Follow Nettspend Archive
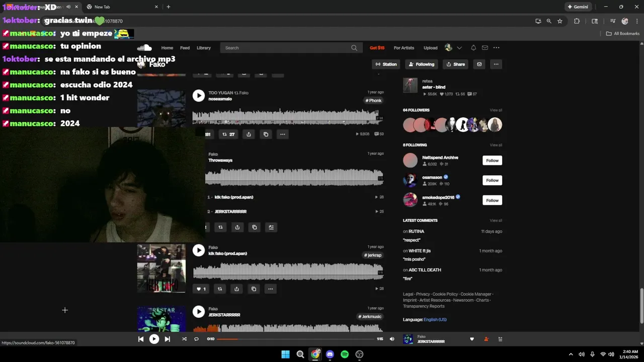644x362 pixels. (492, 160)
